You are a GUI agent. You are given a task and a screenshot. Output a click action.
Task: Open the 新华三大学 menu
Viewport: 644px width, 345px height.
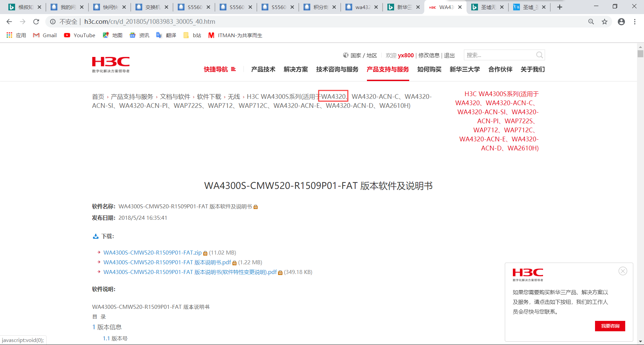click(465, 69)
